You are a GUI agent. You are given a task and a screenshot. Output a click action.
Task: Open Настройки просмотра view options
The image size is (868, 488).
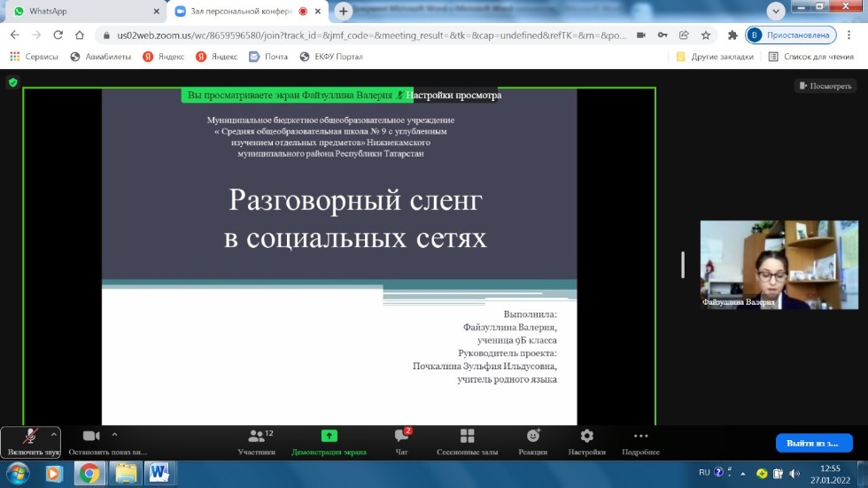click(455, 95)
